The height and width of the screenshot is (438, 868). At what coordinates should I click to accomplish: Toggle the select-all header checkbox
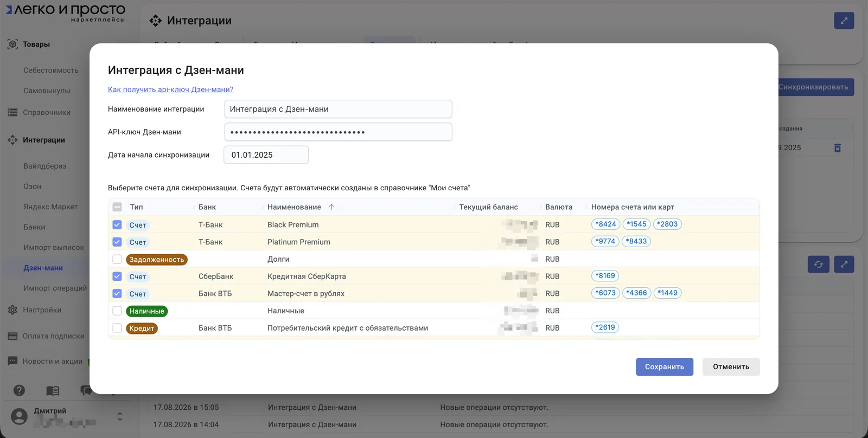[x=117, y=207]
